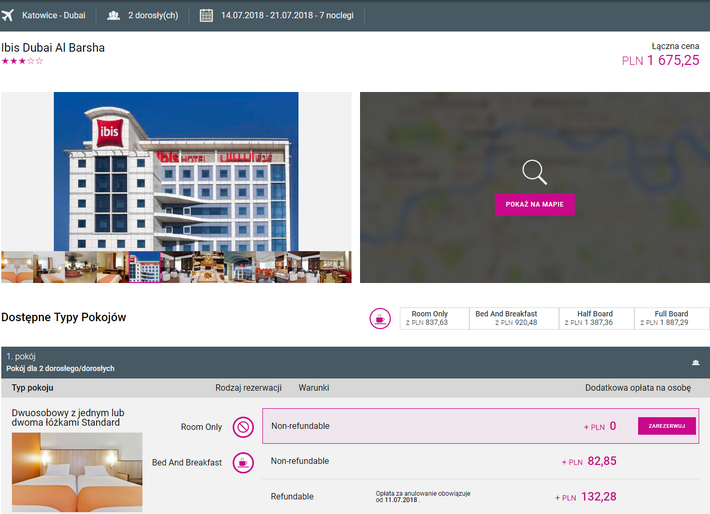Image resolution: width=710 pixels, height=514 pixels.
Task: Click the coffee cup meal filter icon
Action: [x=380, y=318]
